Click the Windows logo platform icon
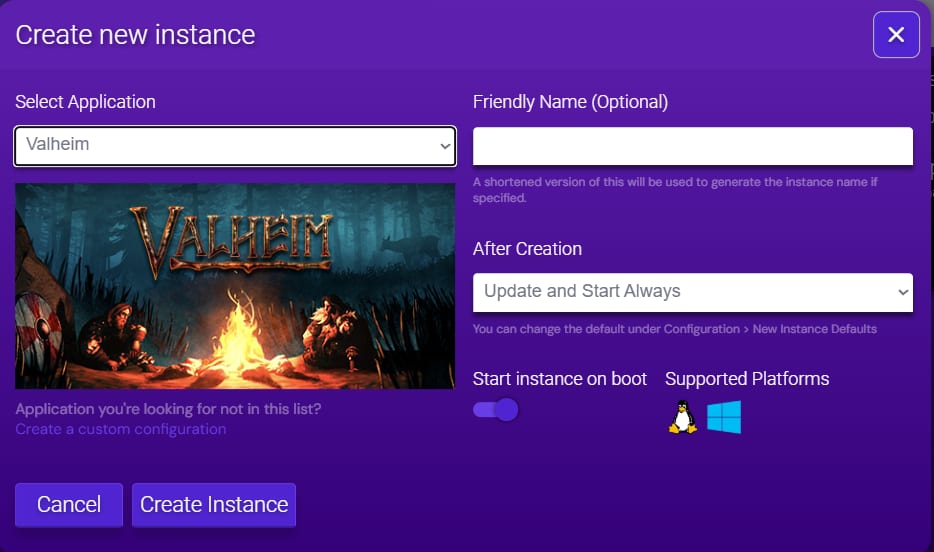This screenshot has width=934, height=552. [724, 417]
